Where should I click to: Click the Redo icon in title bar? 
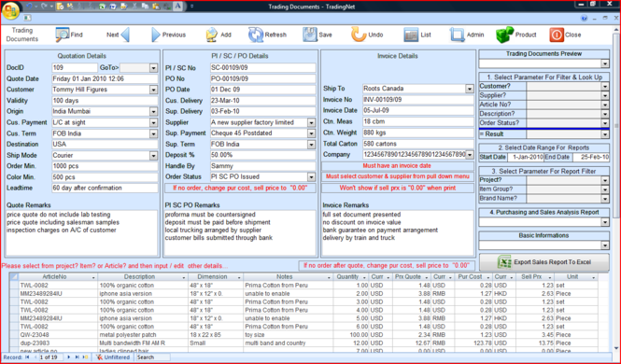pyautogui.click(x=44, y=6)
